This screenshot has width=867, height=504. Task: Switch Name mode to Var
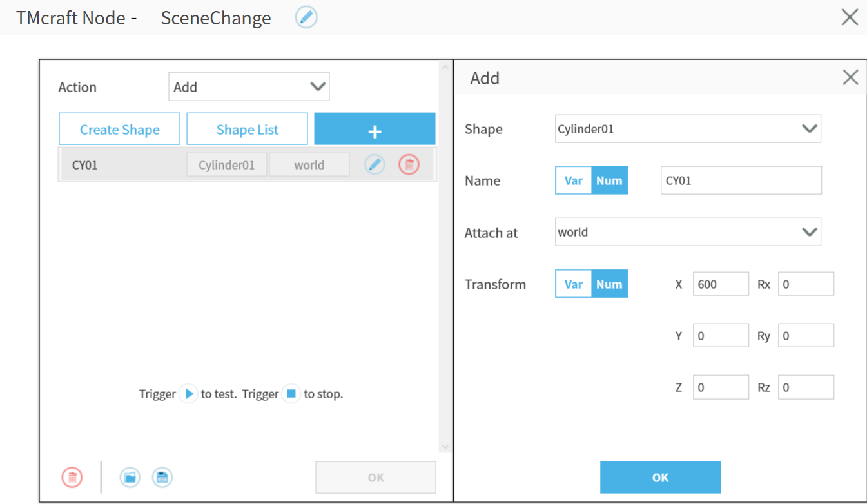pyautogui.click(x=573, y=180)
